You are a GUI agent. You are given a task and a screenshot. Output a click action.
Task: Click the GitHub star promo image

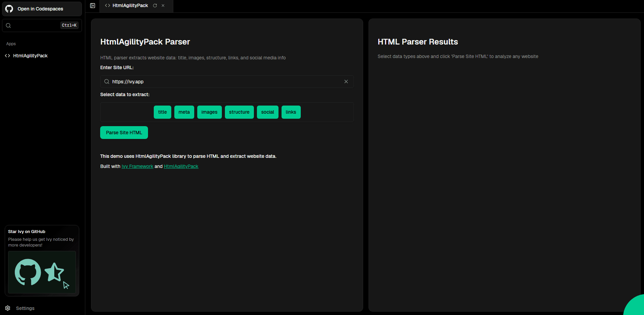(42, 272)
